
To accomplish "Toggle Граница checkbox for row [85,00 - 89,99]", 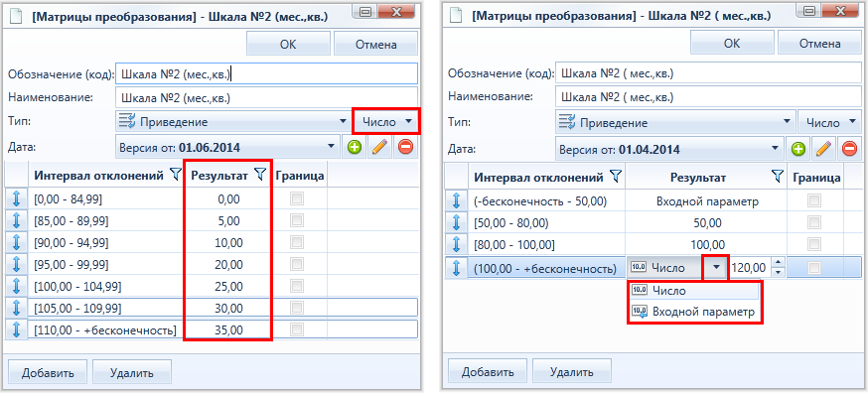I will (297, 221).
